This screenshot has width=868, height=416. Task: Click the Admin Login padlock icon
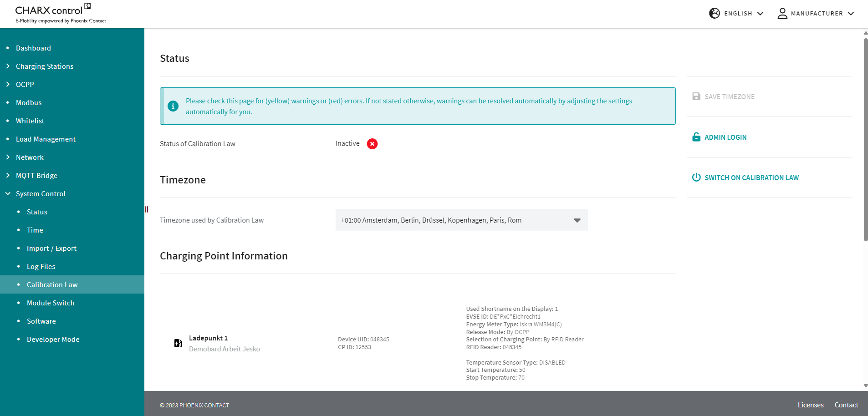pos(696,137)
